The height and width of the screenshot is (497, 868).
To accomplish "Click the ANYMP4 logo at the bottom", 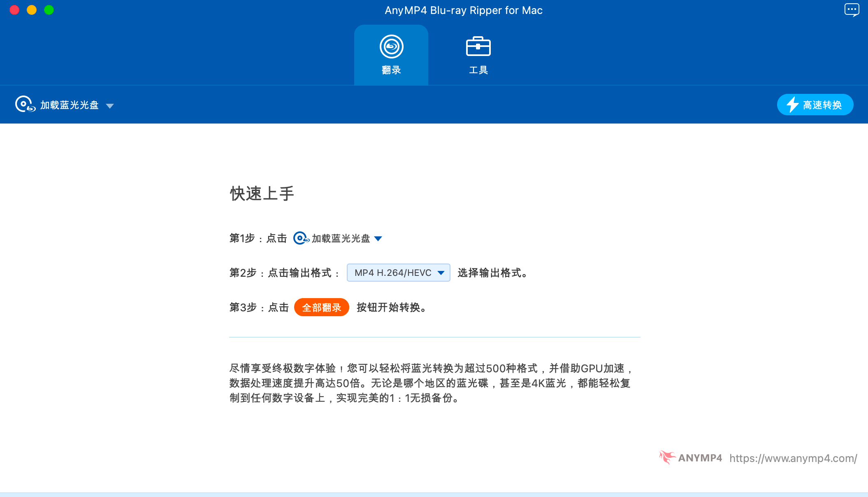I will pos(690,457).
